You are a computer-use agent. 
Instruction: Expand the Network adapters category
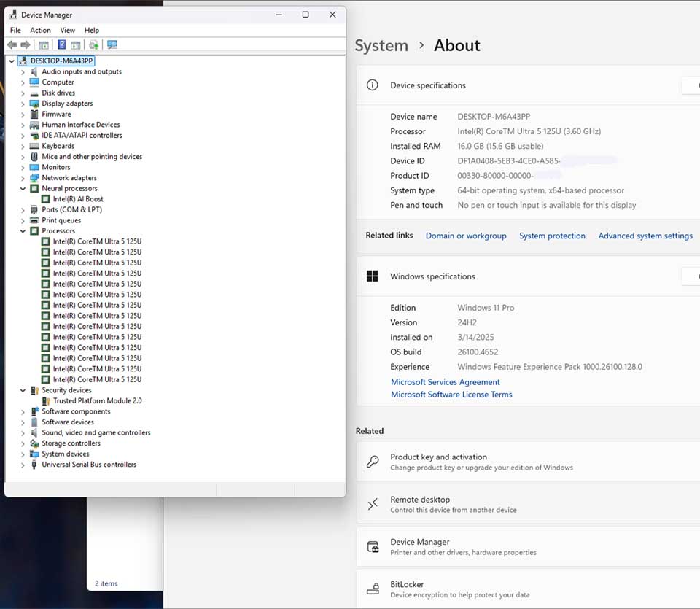pyautogui.click(x=23, y=178)
